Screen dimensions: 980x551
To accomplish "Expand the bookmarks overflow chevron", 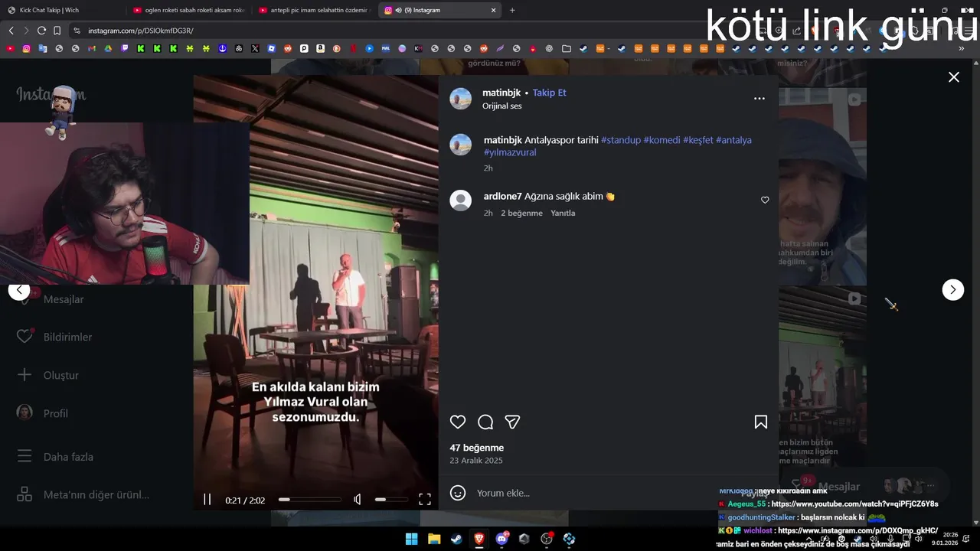I will coord(962,48).
